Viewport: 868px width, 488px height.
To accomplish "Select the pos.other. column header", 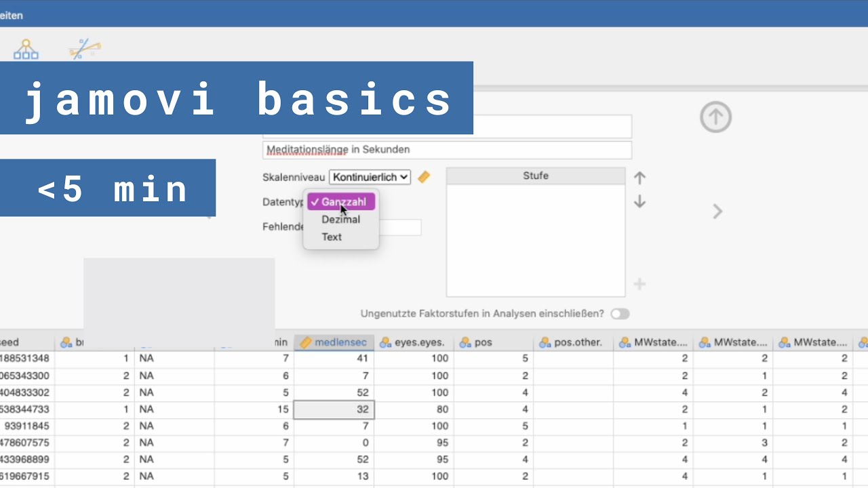I will tap(574, 342).
